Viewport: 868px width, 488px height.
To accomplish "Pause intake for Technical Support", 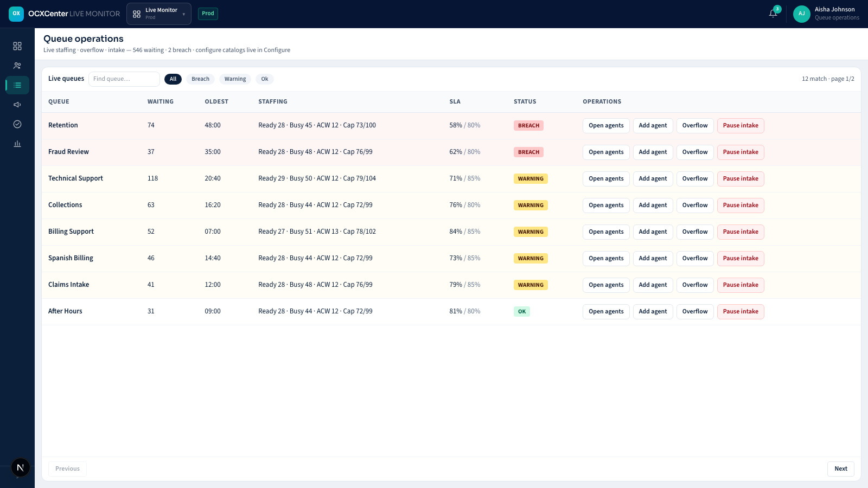I will 741,179.
